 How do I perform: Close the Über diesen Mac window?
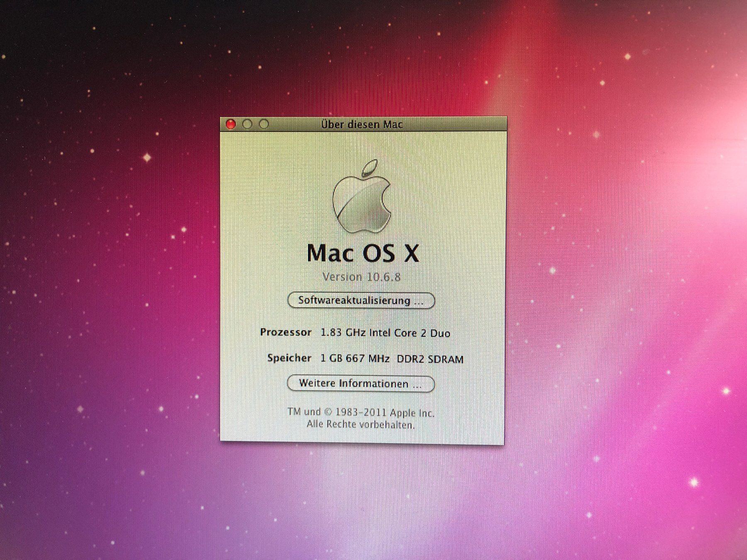[x=231, y=124]
